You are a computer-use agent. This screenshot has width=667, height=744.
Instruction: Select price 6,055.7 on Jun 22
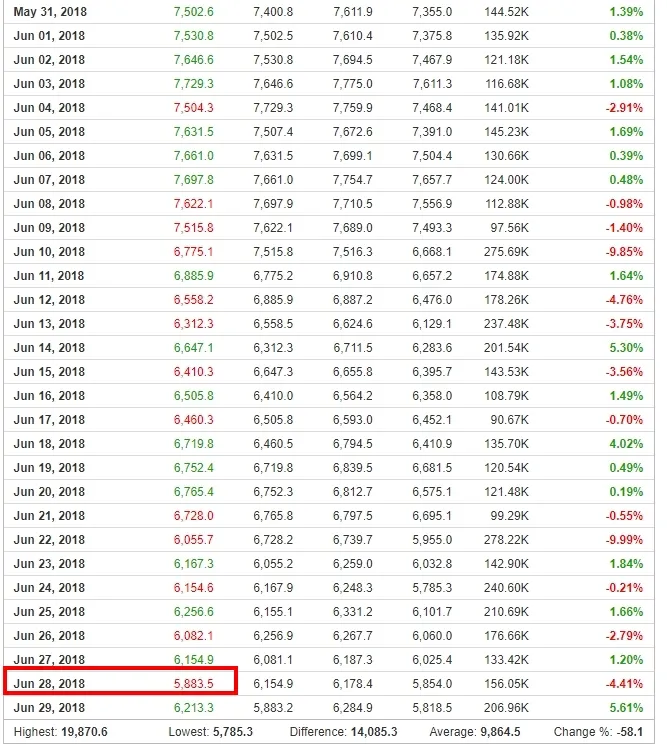point(194,540)
